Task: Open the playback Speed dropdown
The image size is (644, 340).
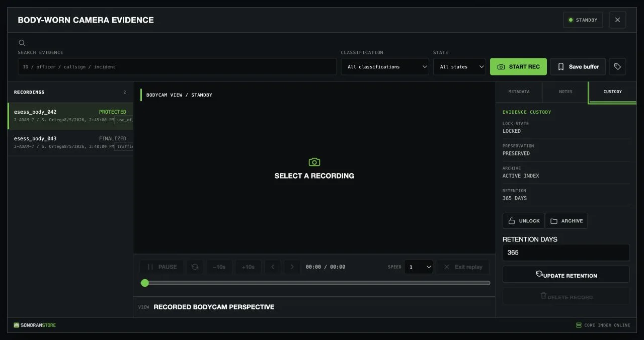Action: tap(418, 267)
